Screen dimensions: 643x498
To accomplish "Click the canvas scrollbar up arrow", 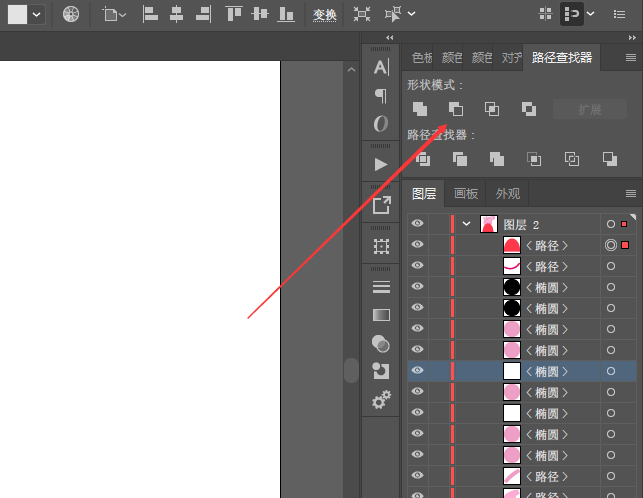I will (351, 70).
